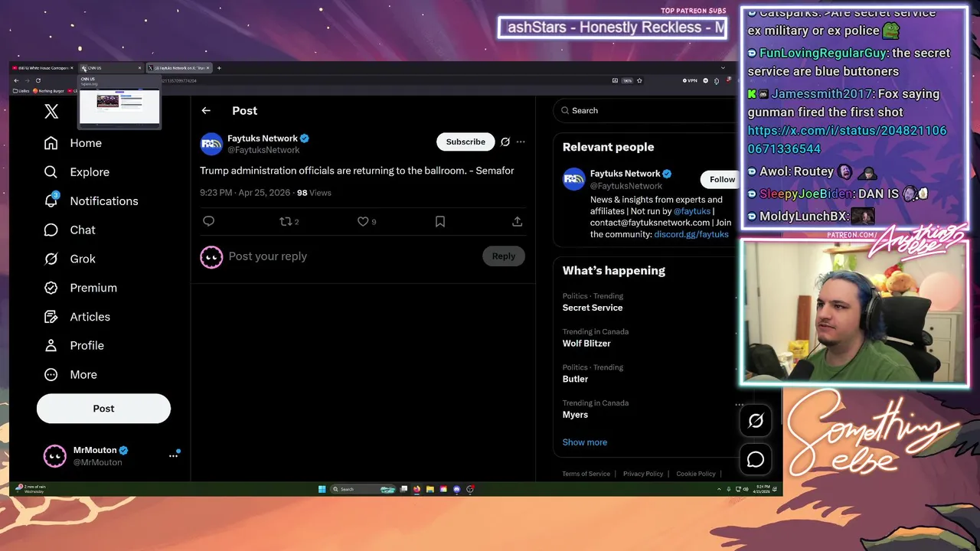Open the floating Grok button
The width and height of the screenshot is (980, 551).
point(756,421)
